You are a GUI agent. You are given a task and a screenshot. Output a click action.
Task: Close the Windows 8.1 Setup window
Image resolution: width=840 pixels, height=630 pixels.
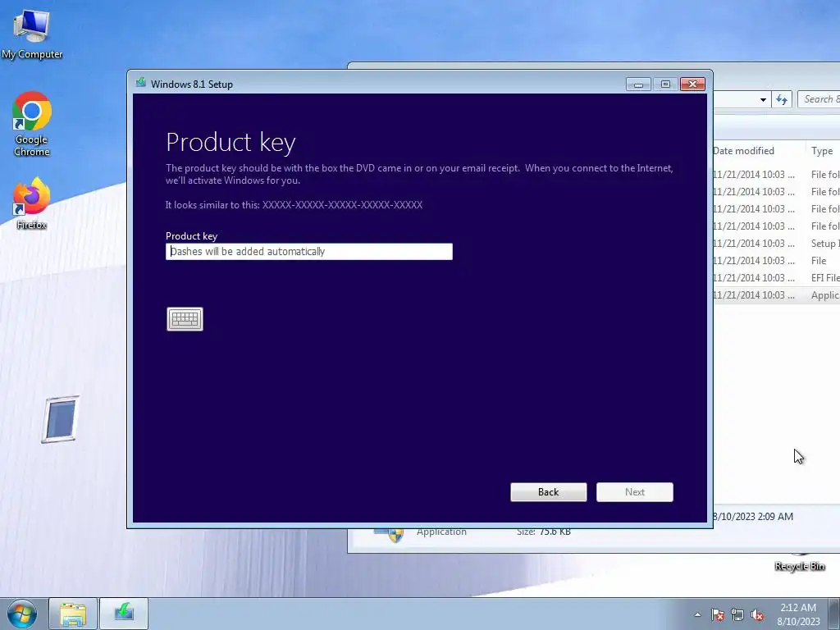point(692,84)
